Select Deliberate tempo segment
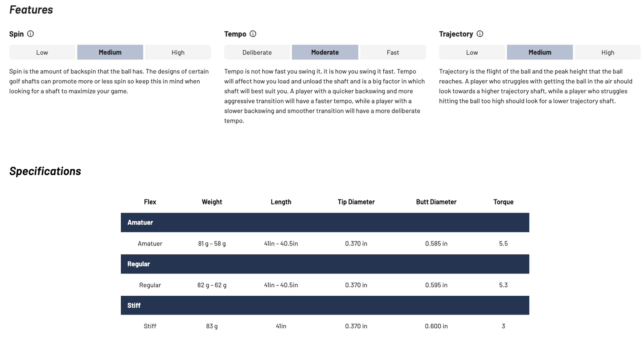 [257, 52]
